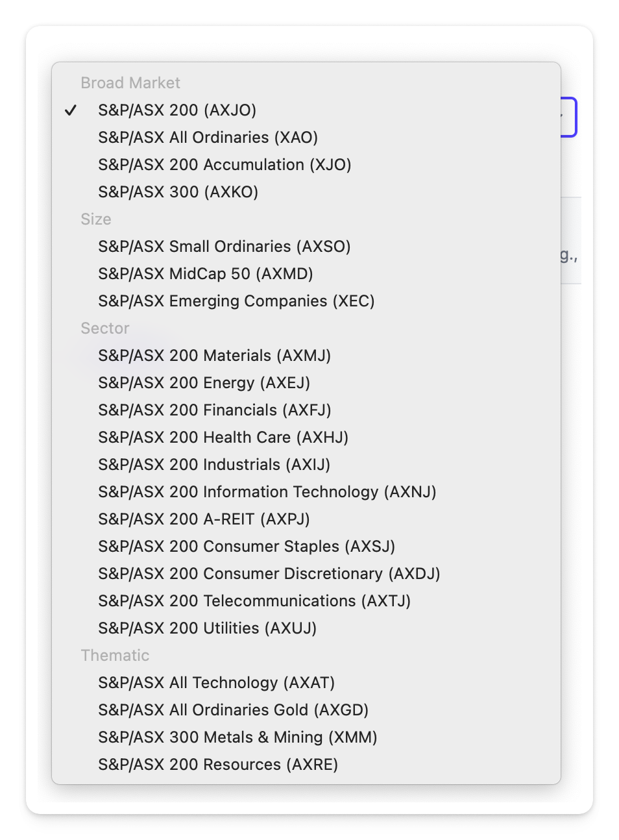
Task: Select S&P/ASX 200 Materials (AXMJ)
Action: [x=214, y=356]
